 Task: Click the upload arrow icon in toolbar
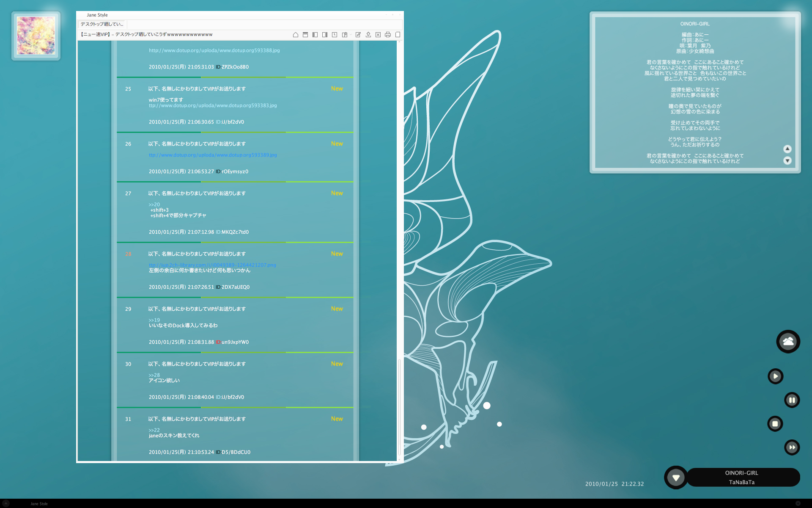(x=368, y=35)
